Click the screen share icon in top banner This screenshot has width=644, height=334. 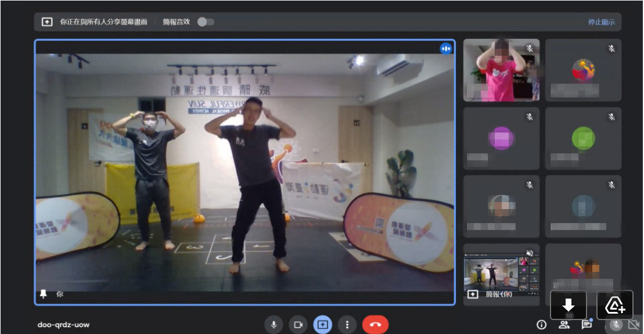(47, 21)
